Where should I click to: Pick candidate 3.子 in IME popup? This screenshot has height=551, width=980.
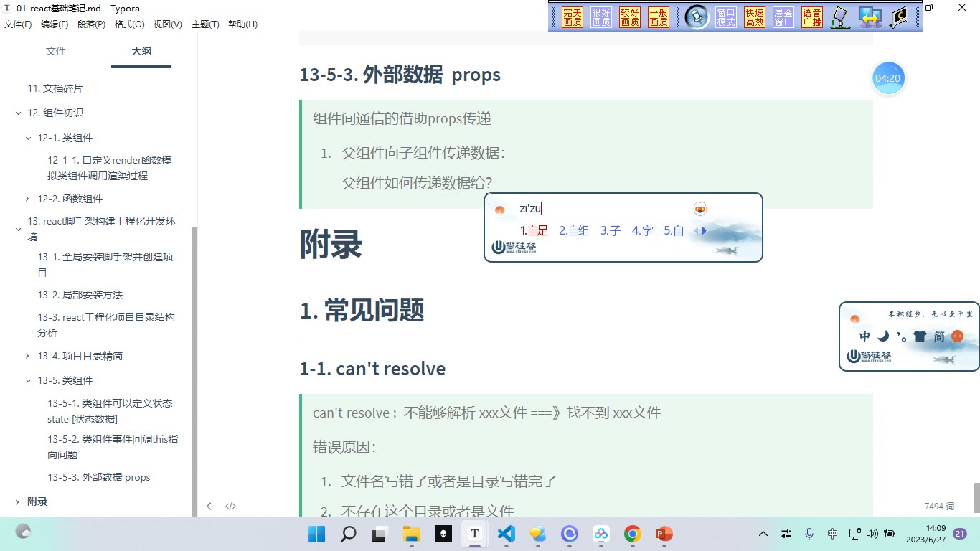pos(611,230)
